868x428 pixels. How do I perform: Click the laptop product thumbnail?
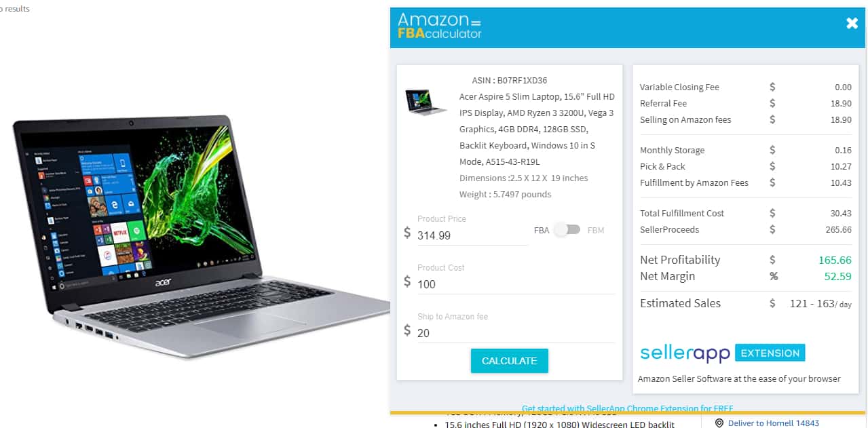coord(426,102)
